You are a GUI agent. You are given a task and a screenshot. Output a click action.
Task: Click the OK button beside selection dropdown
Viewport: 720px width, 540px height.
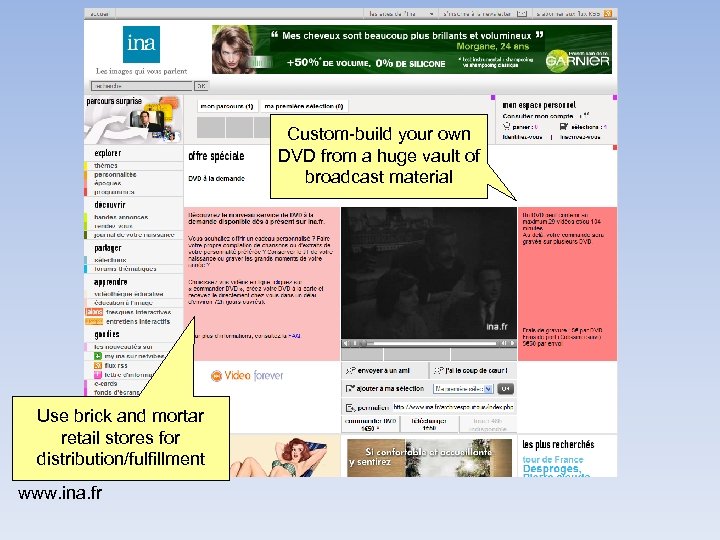pos(505,389)
